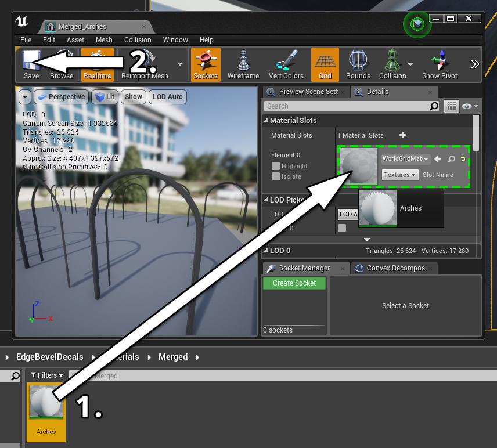Show mesh Bounds
Screen dimensions: 497x448
point(358,64)
